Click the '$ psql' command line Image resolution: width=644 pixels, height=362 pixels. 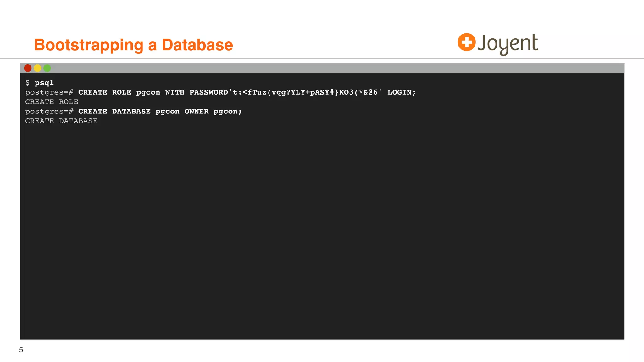pos(40,83)
